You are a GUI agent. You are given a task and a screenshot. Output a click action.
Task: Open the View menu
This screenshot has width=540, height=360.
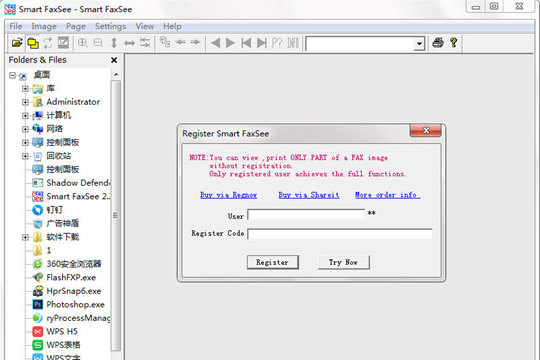click(145, 26)
